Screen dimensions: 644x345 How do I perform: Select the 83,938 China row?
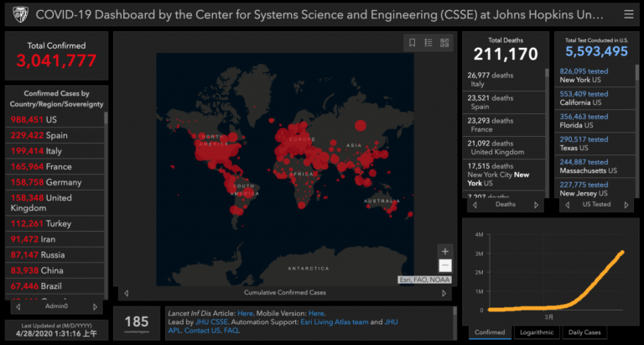coord(55,270)
